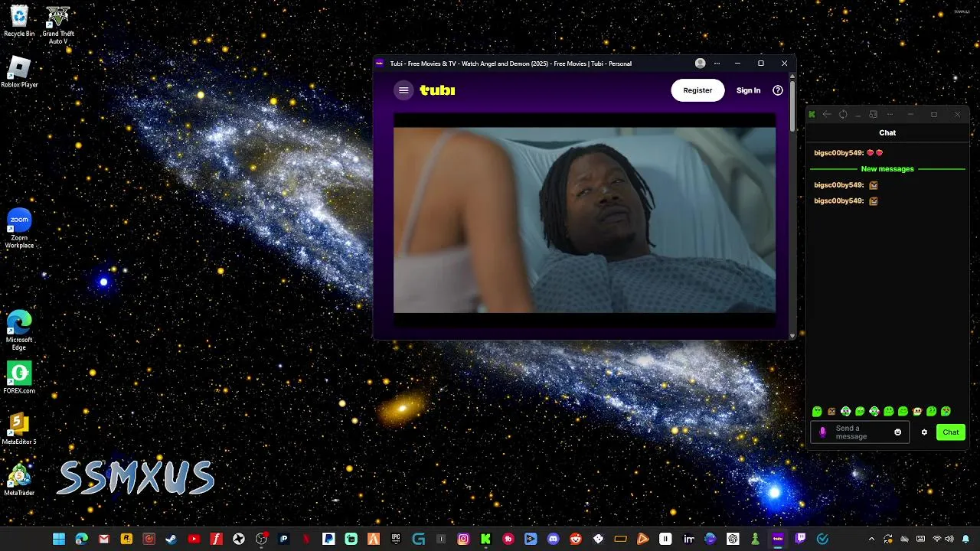This screenshot has height=551, width=980.
Task: Click the green Chat send button
Action: click(x=951, y=432)
